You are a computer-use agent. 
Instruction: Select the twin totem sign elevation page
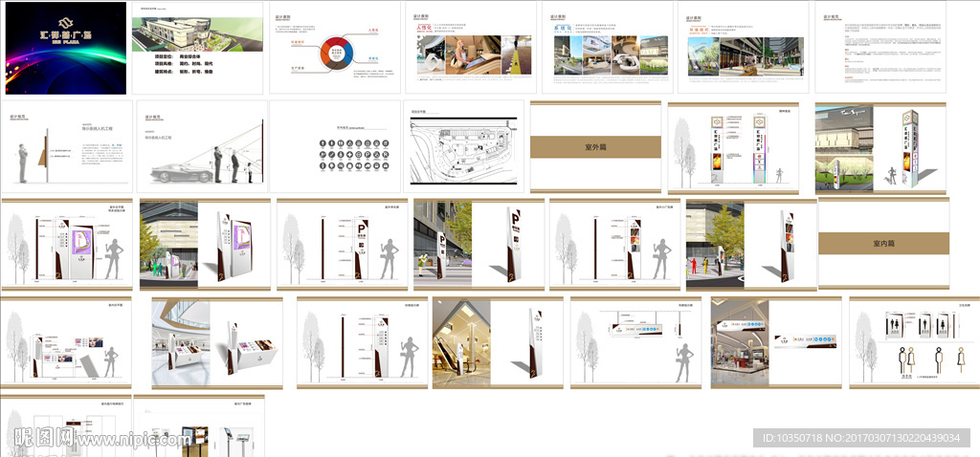(x=733, y=148)
